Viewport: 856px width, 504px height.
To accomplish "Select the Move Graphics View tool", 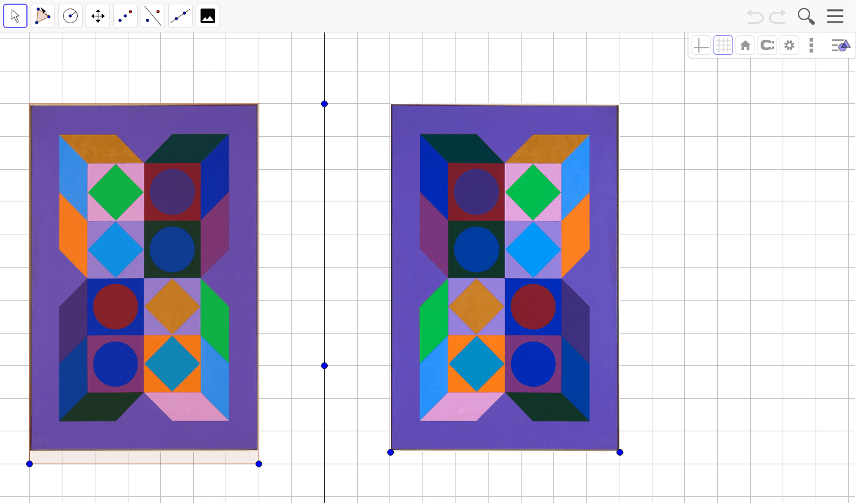I will (98, 16).
